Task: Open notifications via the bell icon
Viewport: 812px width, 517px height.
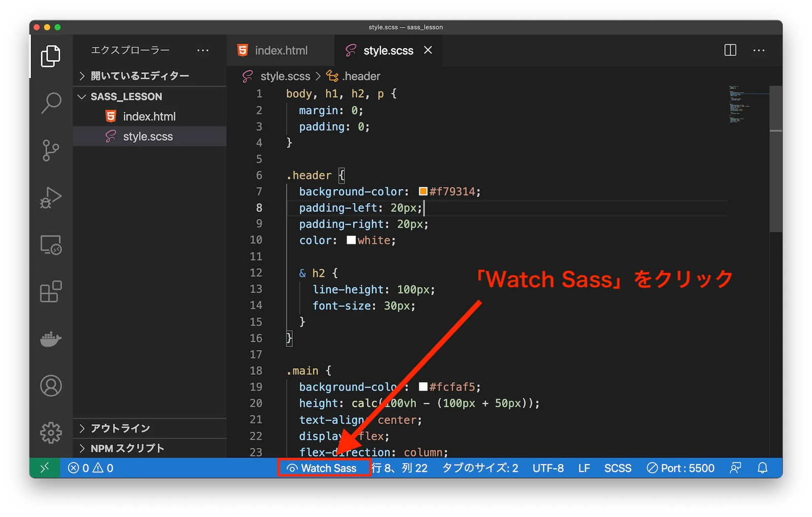Action: point(762,468)
